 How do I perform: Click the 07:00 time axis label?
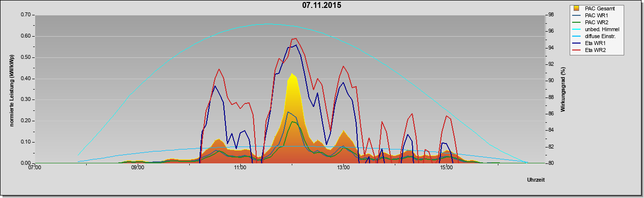[x=35, y=168]
